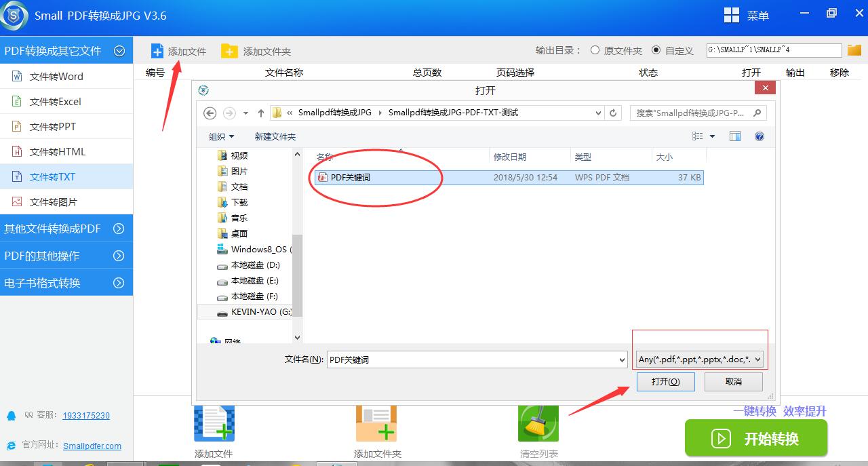
Task: Open 音乐 folder in navigation tree
Action: click(x=233, y=218)
